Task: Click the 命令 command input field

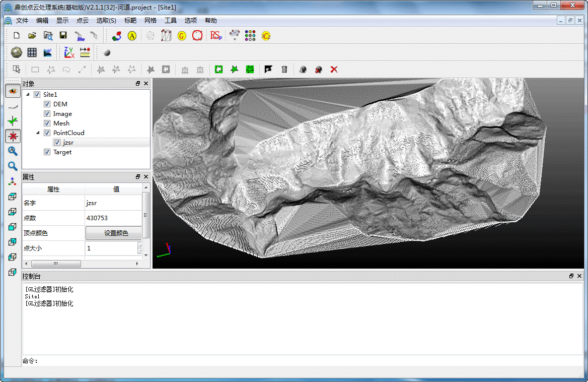Action: (302, 361)
